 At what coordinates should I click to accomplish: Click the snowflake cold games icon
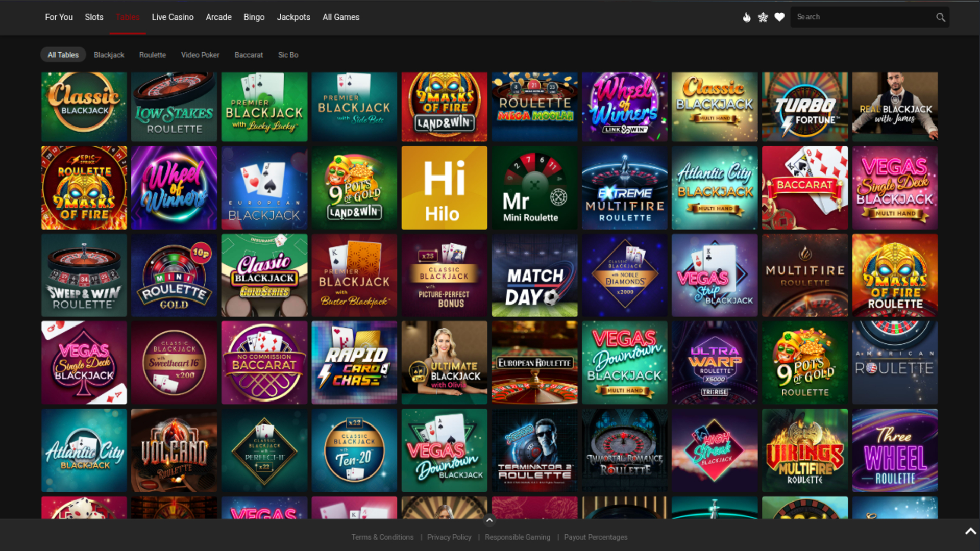click(763, 17)
